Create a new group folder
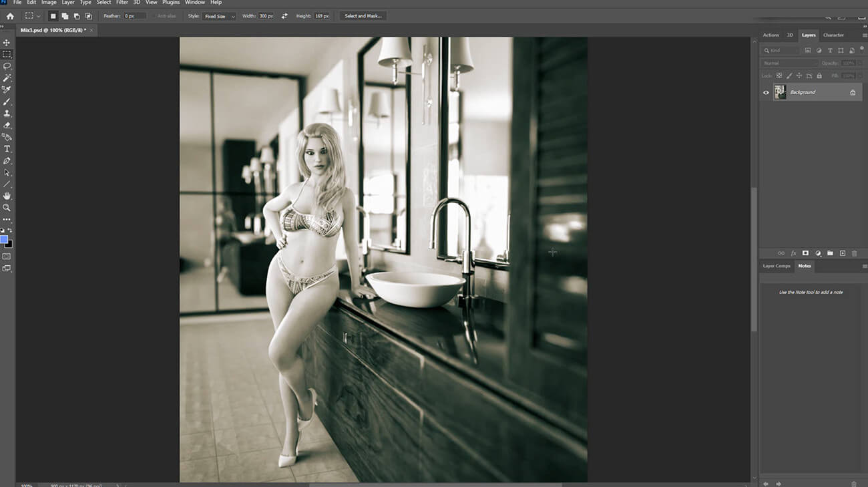The height and width of the screenshot is (487, 868). [x=830, y=253]
